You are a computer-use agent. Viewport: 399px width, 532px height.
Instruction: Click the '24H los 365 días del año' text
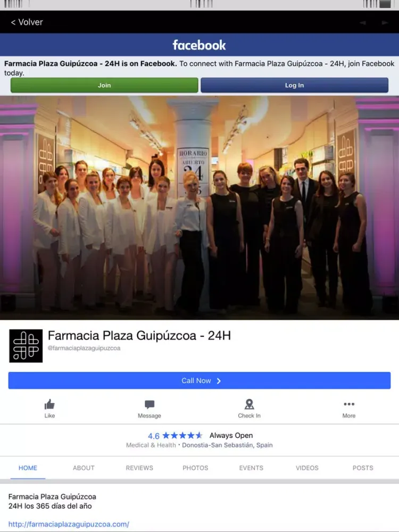tap(50, 506)
